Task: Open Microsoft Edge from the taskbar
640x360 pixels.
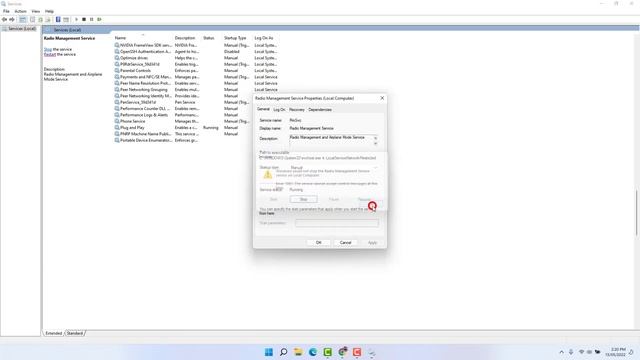Action: (313, 352)
